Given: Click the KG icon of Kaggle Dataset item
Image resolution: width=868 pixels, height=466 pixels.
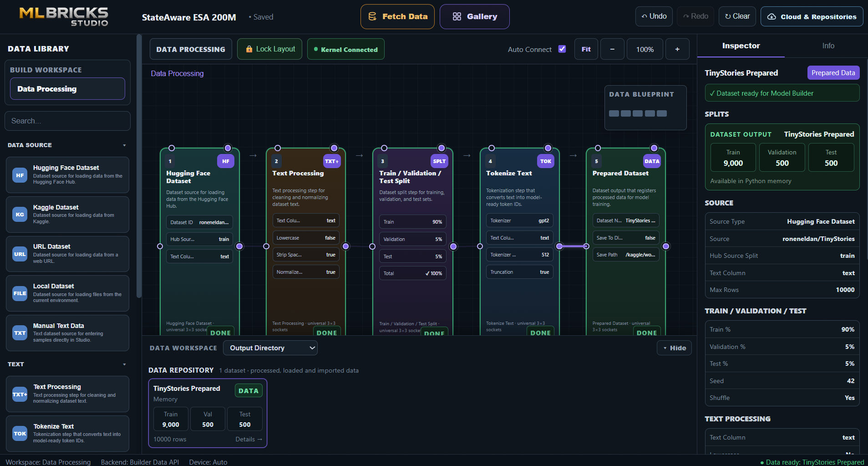Looking at the screenshot, I should pos(20,215).
